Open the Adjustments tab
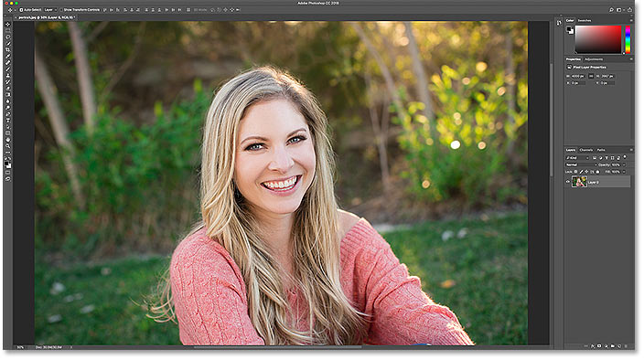644x360 pixels. tap(594, 59)
